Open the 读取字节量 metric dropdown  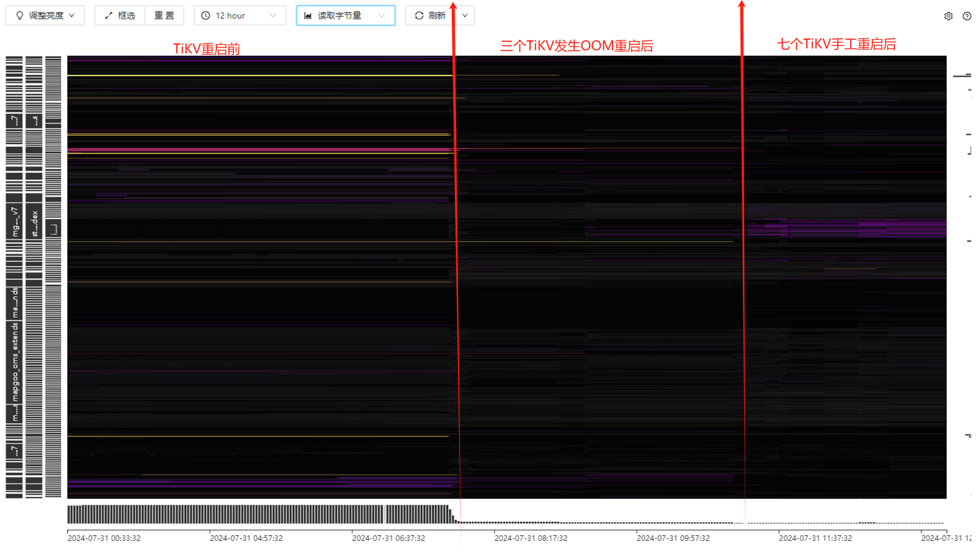coord(346,16)
